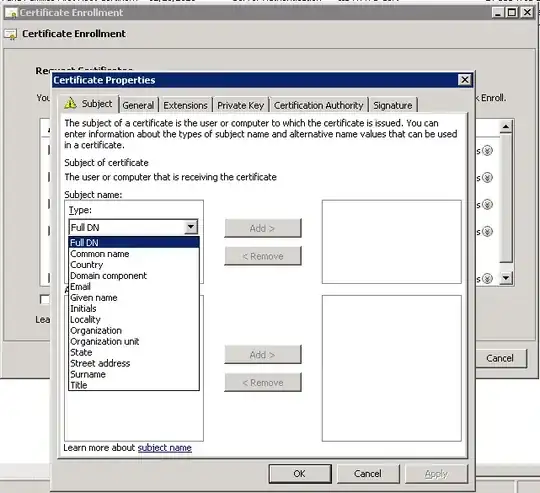Click the subject name values list box
The image size is (540, 493).
point(392,242)
